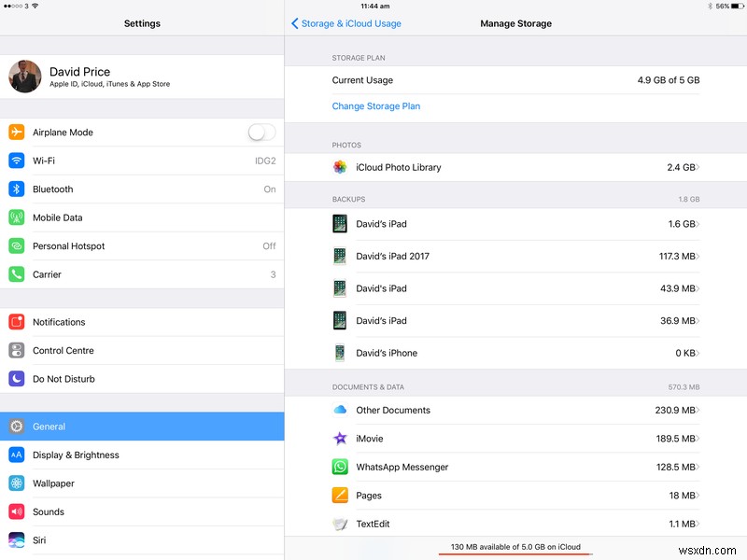Open the David's iPhone 0 KB chevron
Viewport: 747px width, 560px height.
(x=698, y=354)
